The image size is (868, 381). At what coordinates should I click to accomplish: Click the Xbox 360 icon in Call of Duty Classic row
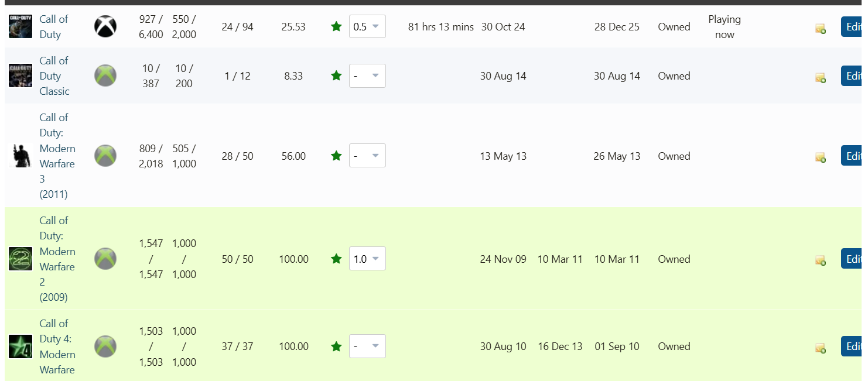click(x=105, y=75)
